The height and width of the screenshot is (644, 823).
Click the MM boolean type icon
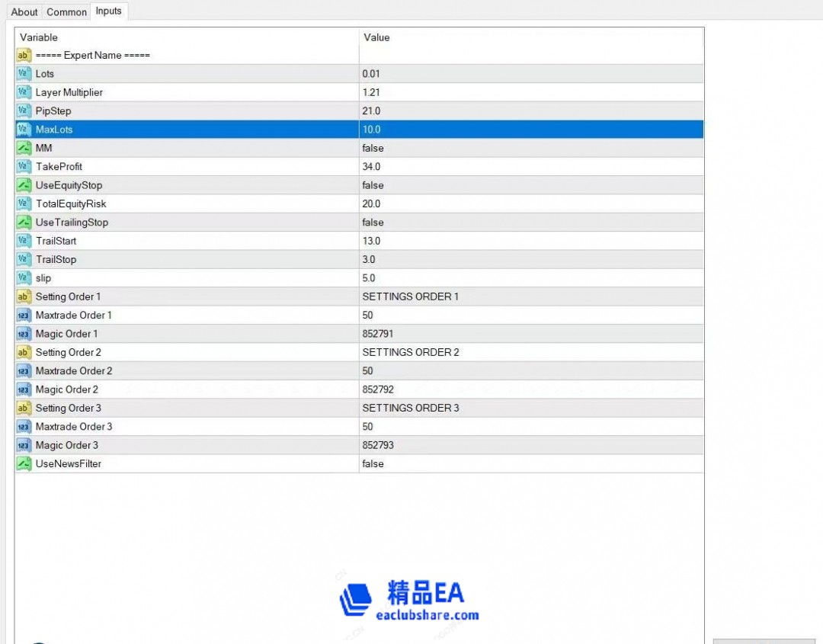coord(24,148)
